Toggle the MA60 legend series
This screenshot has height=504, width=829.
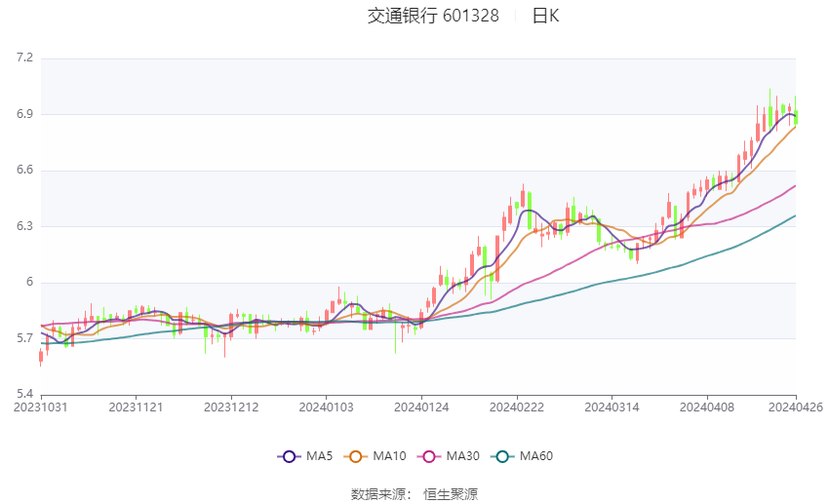point(522,456)
